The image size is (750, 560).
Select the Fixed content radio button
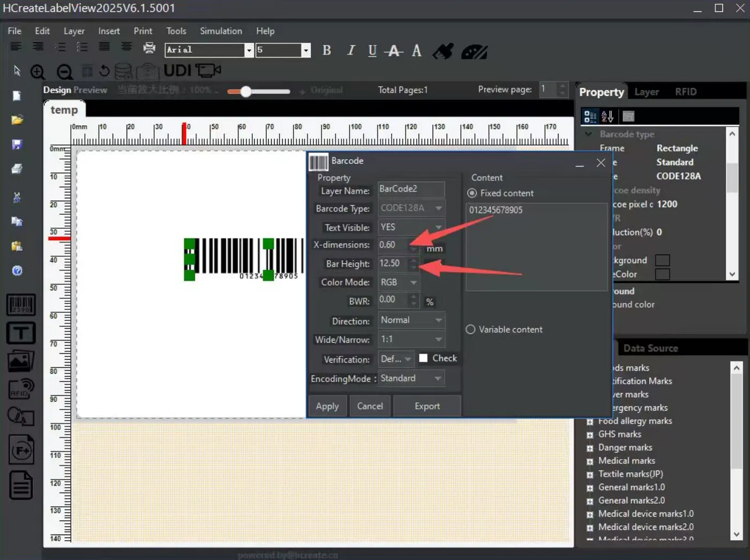[472, 193]
